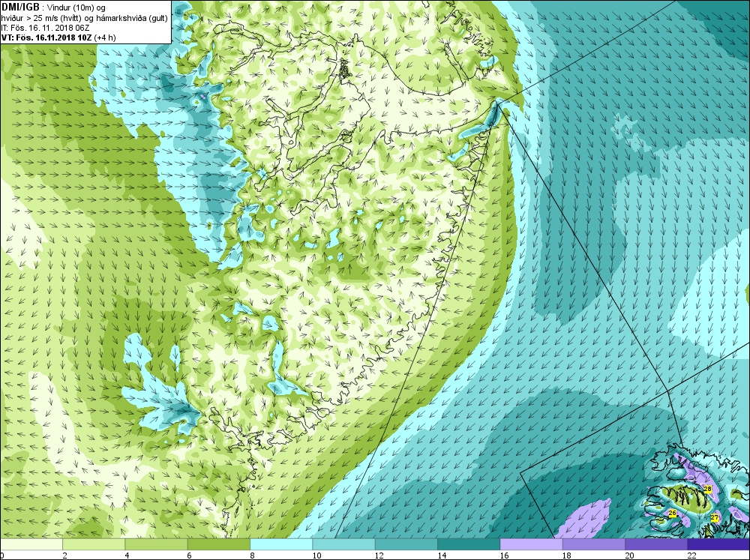The height and width of the screenshot is (560, 750).
Task: Click scale number '6' under color bar
Action: click(x=190, y=556)
